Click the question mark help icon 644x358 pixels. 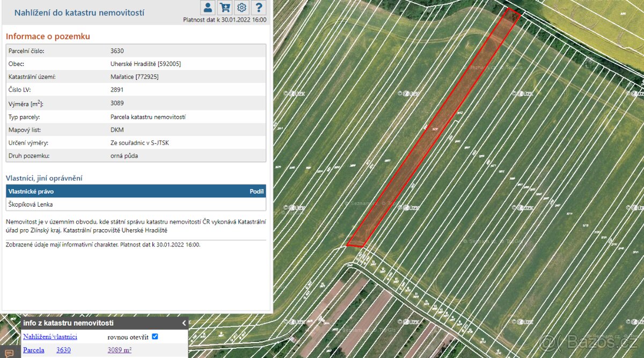pyautogui.click(x=259, y=8)
